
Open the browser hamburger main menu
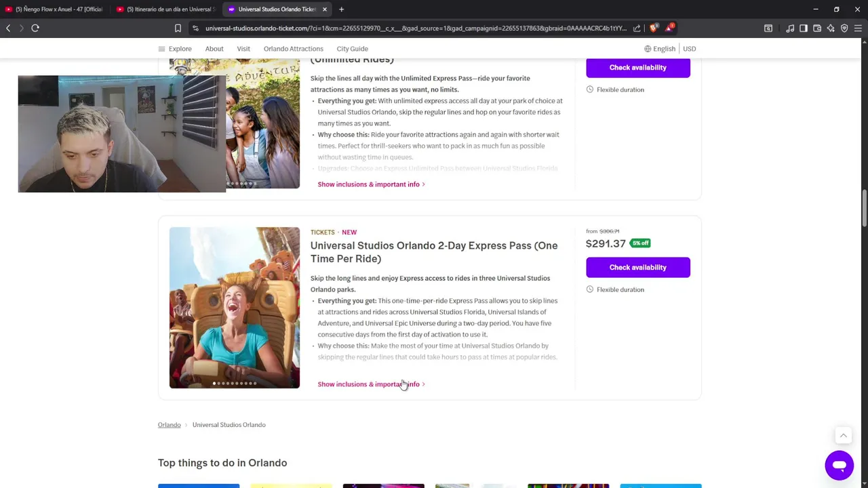(859, 28)
